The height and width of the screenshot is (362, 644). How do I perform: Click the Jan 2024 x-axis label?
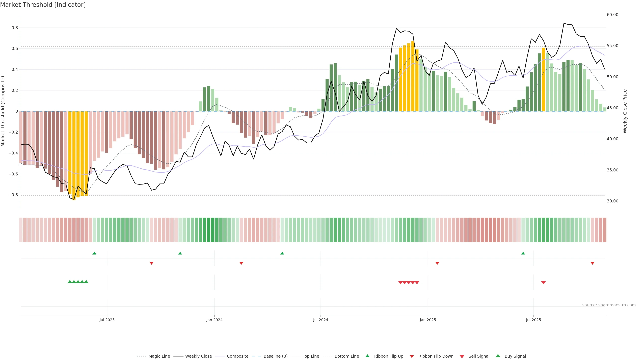pyautogui.click(x=214, y=320)
